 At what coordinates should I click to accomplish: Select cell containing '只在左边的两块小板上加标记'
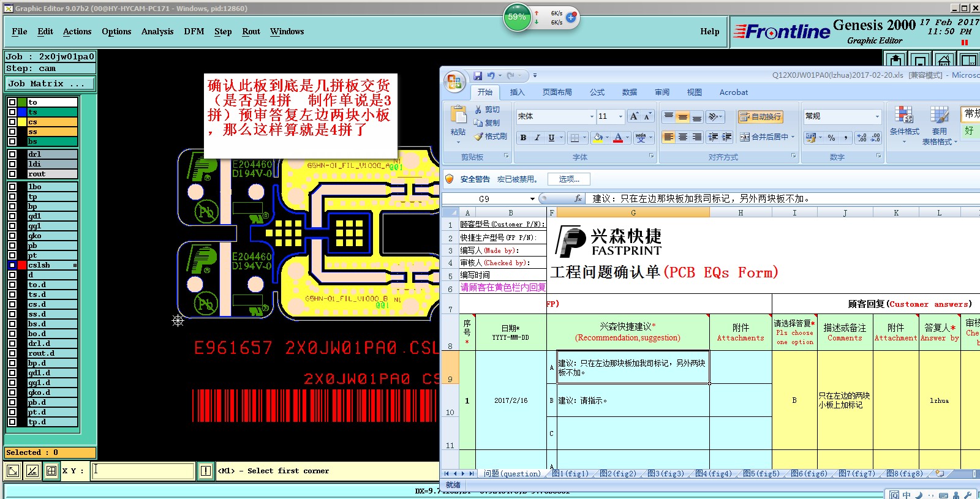845,400
